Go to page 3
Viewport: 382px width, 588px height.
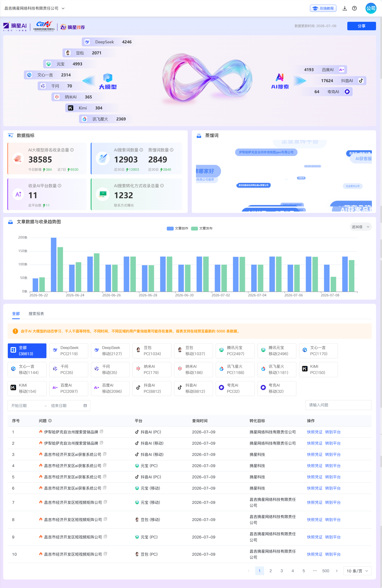282,571
